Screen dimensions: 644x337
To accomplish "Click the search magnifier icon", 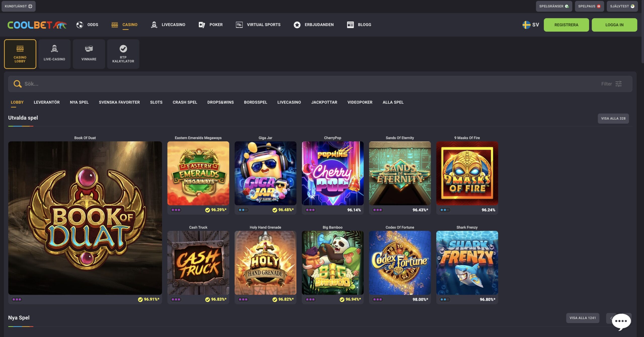I will point(17,84).
